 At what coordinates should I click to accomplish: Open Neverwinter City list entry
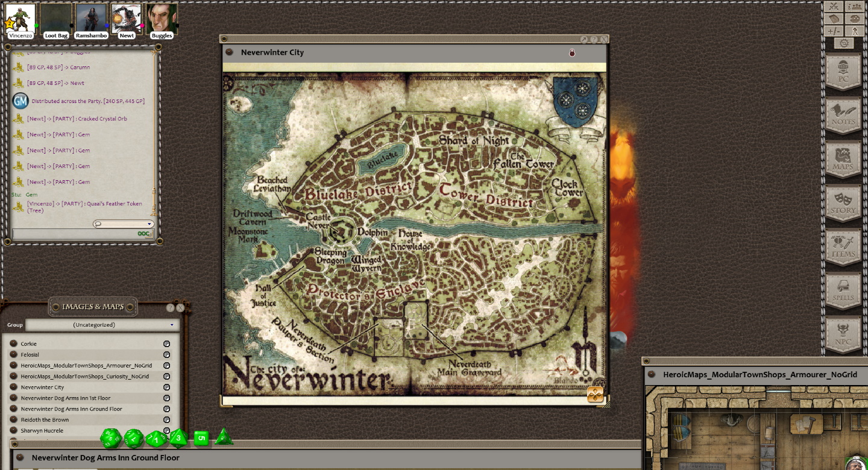point(42,387)
